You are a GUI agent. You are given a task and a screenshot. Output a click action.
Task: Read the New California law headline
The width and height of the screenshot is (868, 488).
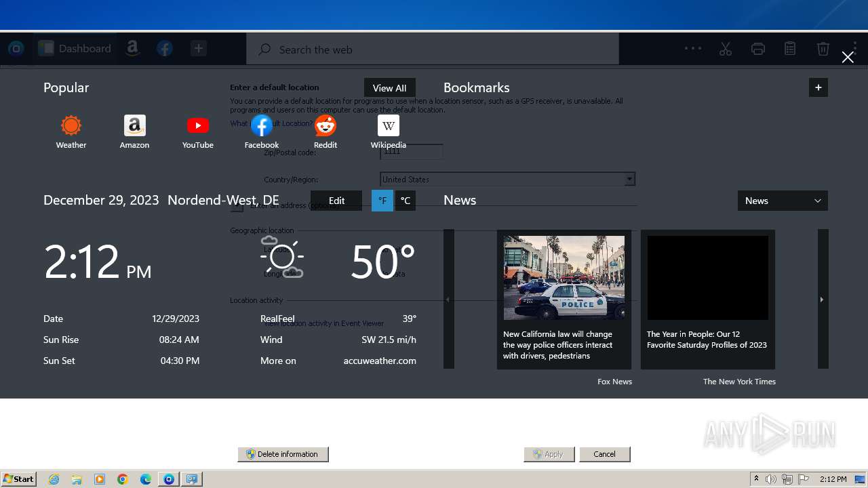coord(558,345)
